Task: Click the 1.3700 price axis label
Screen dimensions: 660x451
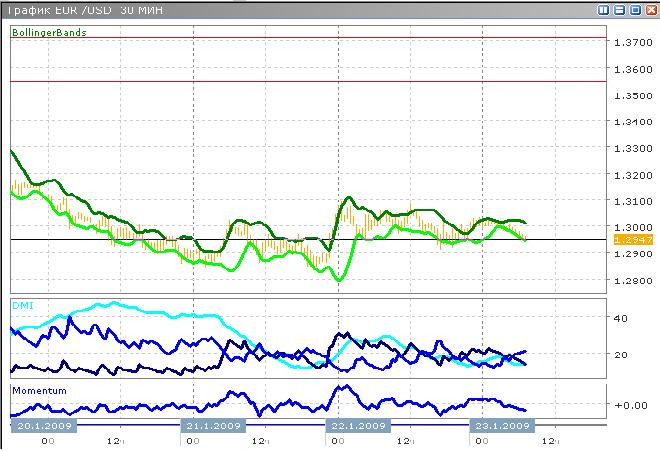Action: (629, 43)
